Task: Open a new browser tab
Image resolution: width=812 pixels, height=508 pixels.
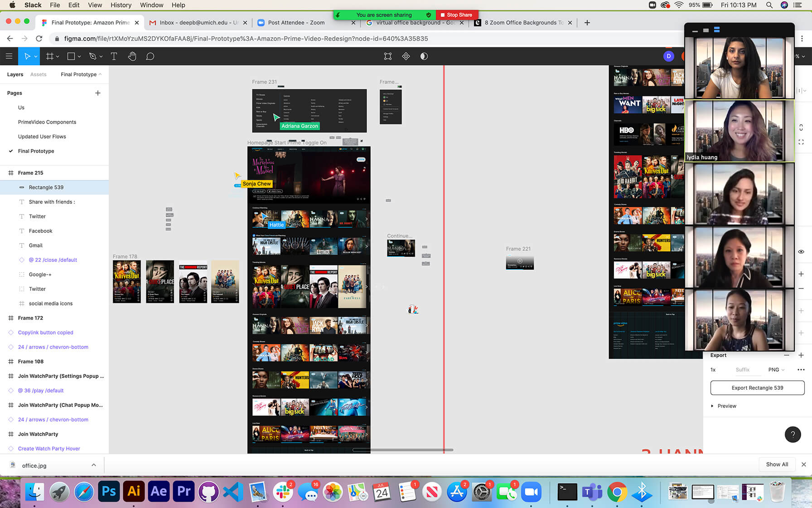Action: 587,23
